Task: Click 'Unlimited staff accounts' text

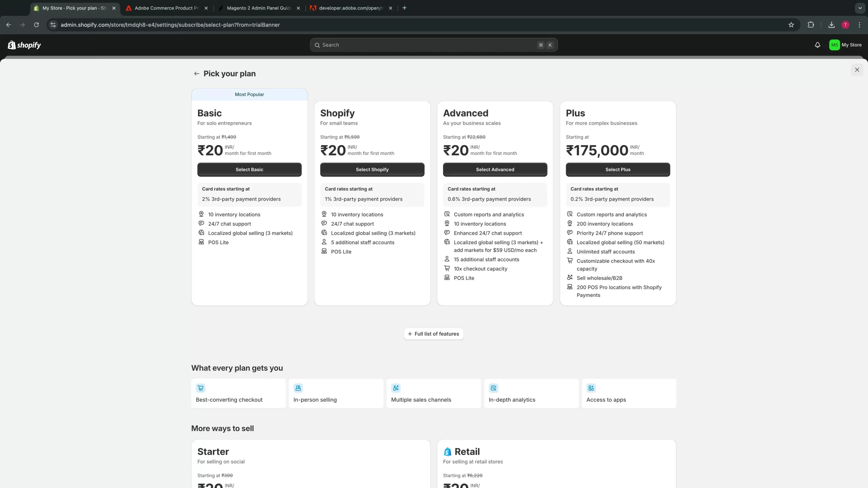Action: (x=606, y=251)
